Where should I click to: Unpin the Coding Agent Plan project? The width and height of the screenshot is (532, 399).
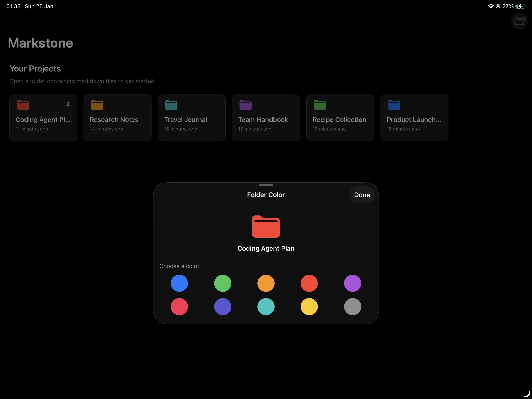(x=68, y=104)
